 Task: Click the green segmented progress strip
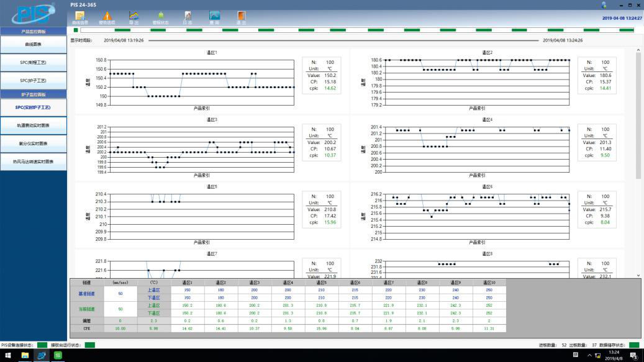357,30
